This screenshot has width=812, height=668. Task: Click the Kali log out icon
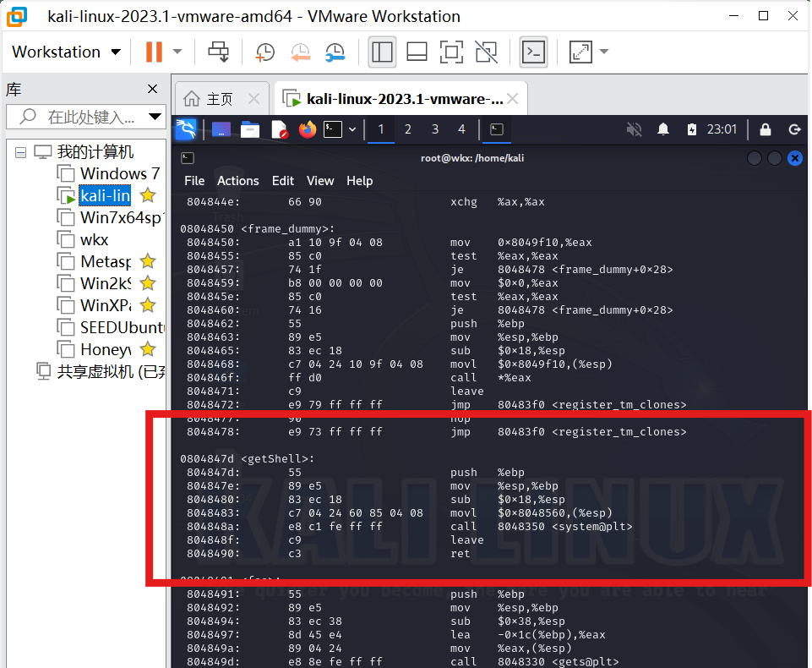[x=794, y=129]
